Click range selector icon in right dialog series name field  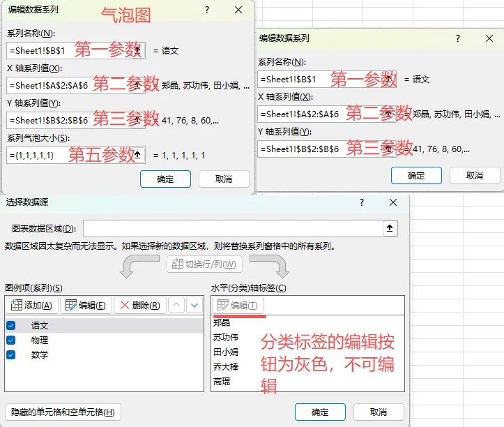tap(388, 79)
